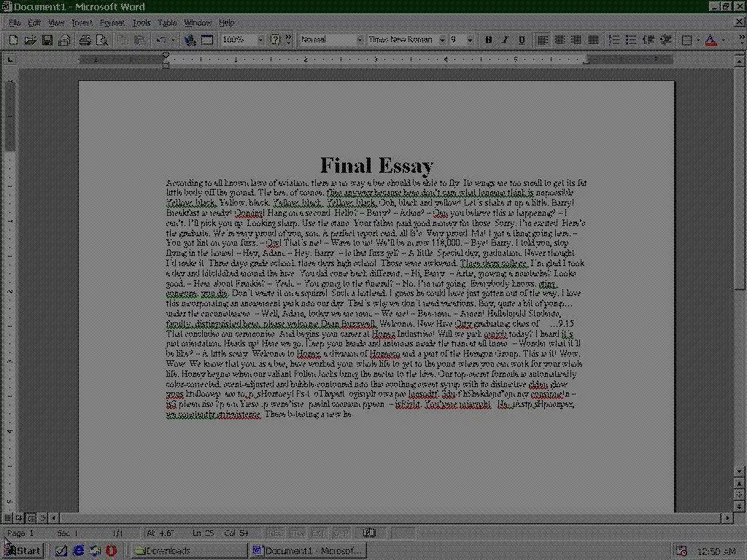Viewport: 747px width, 560px height.
Task: Apply the red font color
Action: click(x=711, y=40)
